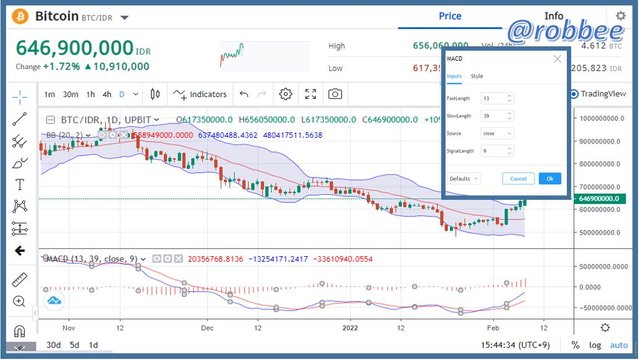Toggle auto scale mode
The width and height of the screenshot is (640, 360).
click(619, 345)
